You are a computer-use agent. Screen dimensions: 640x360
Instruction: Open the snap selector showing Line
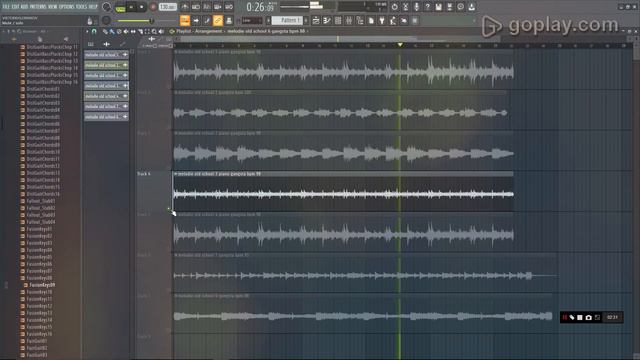[x=252, y=20]
